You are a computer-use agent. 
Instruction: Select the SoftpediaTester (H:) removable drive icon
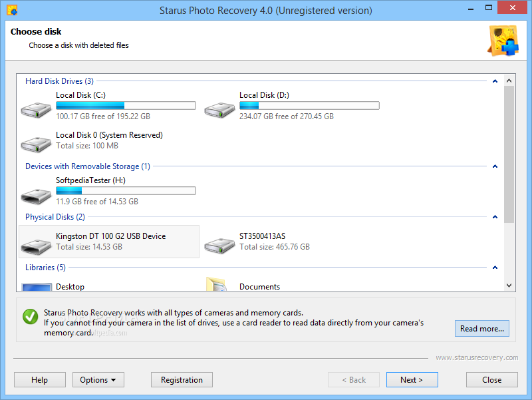(x=36, y=196)
